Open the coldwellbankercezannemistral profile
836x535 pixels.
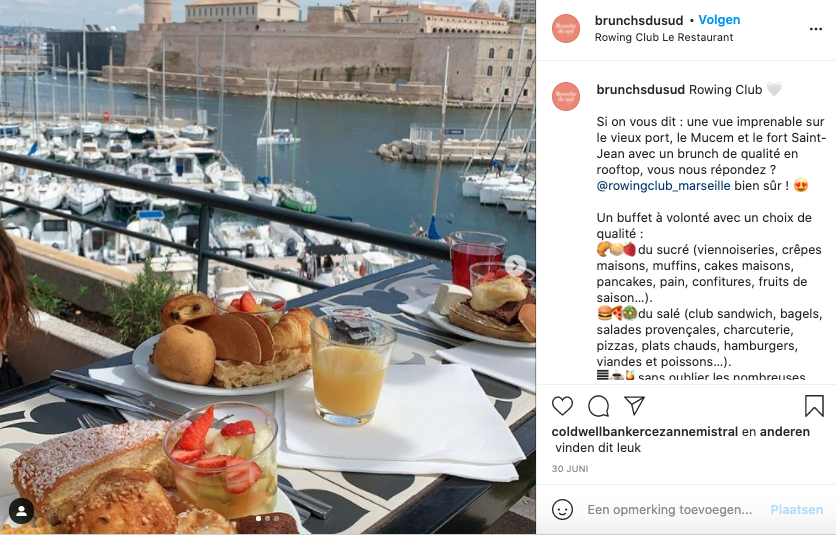[645, 432]
